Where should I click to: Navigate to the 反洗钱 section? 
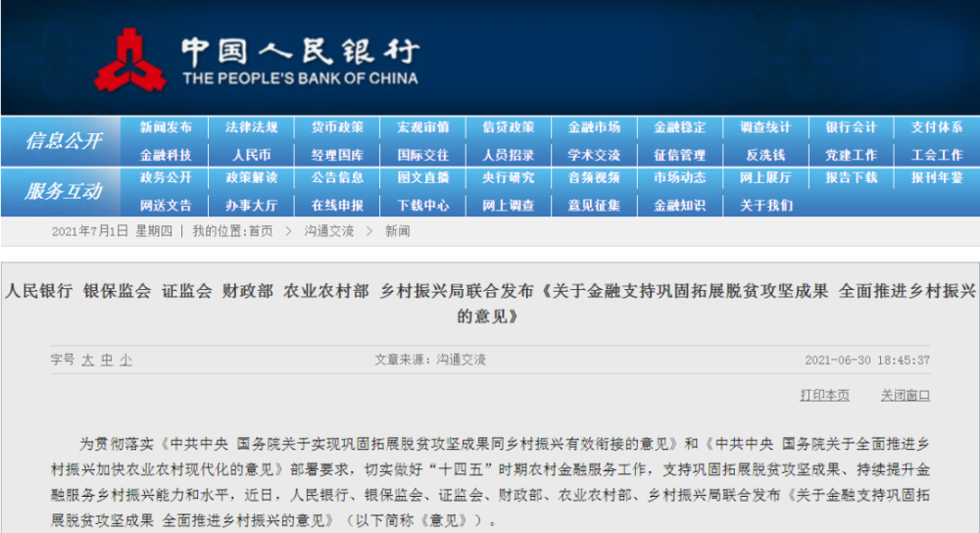765,155
